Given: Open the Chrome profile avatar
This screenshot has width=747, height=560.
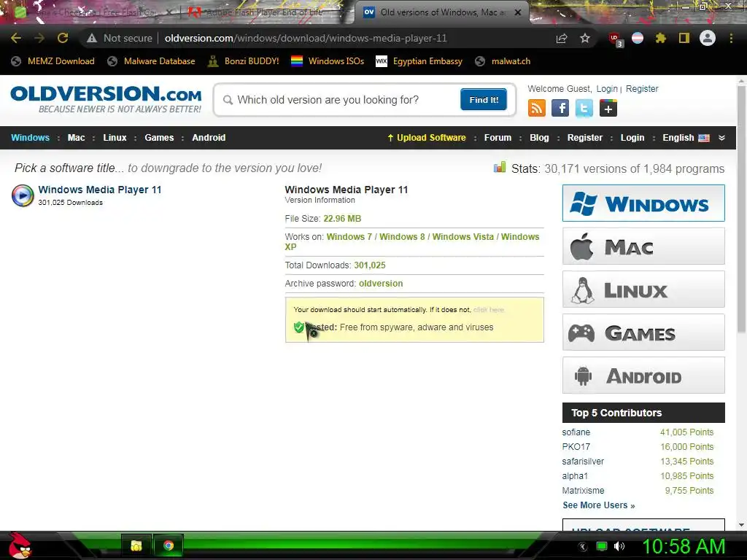Looking at the screenshot, I should [708, 38].
